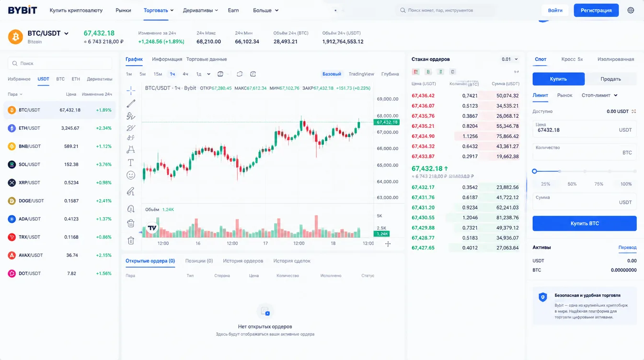The width and height of the screenshot is (644, 360).
Task: Switch chart view to TradingView
Action: 361,74
